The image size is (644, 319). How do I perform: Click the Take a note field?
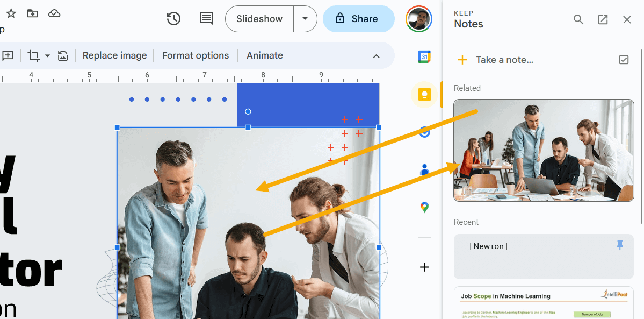coord(504,60)
